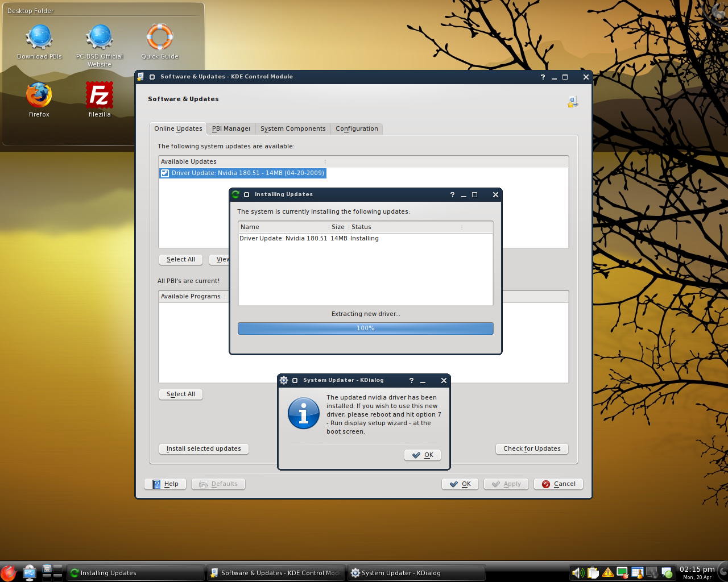This screenshot has height=582, width=728.
Task: Click the speaker volume tray icon
Action: [578, 572]
